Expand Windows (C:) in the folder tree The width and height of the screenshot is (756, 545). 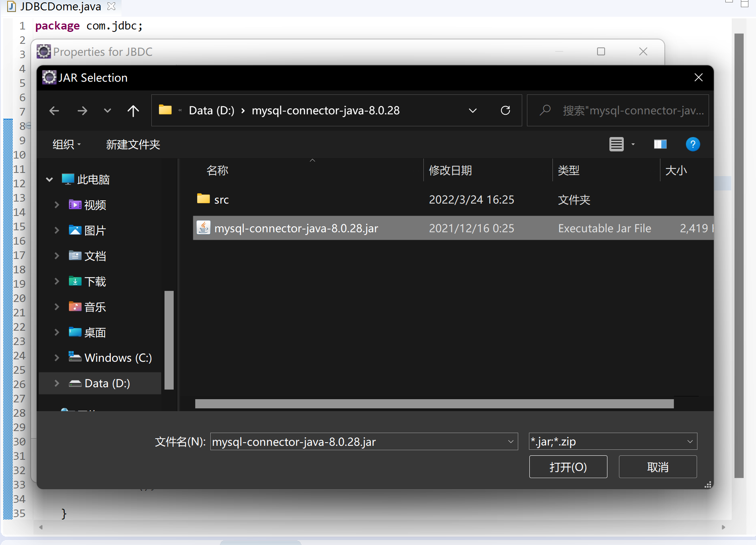57,357
